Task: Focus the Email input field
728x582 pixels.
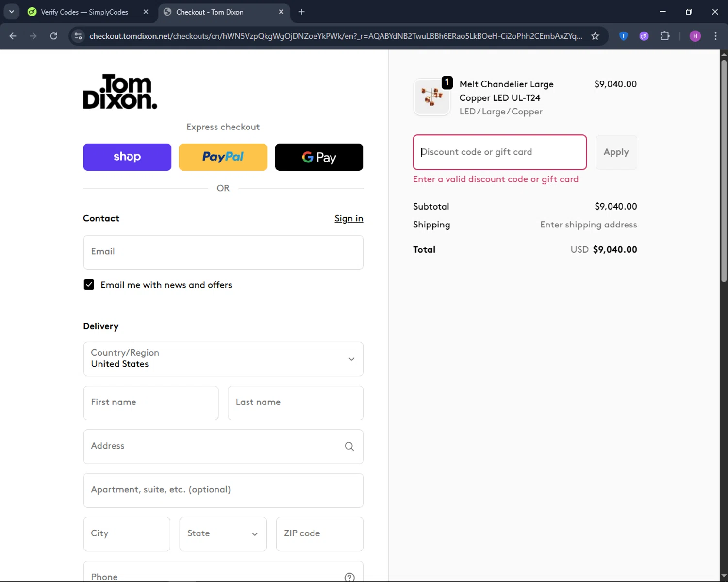Action: [x=223, y=252]
